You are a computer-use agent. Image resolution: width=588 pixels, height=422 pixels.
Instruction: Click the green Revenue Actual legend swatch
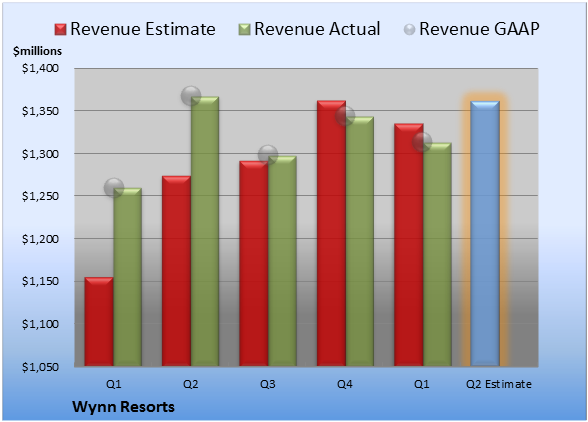pyautogui.click(x=244, y=30)
